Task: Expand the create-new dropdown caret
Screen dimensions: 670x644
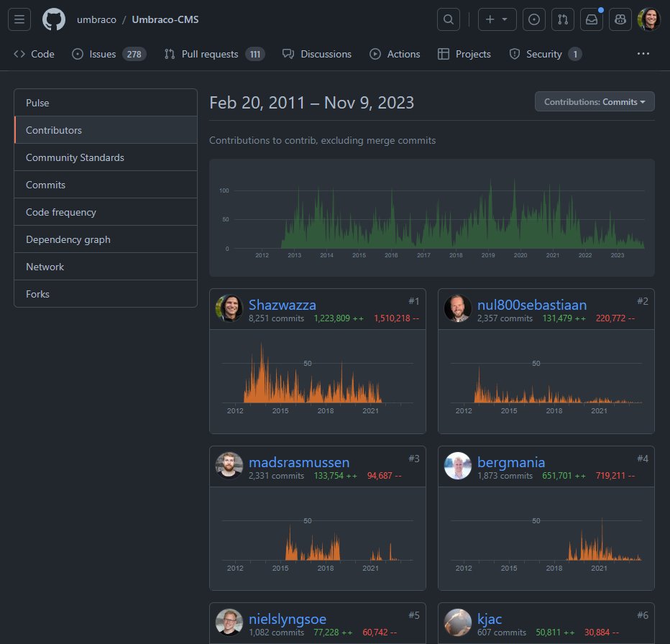Action: (x=505, y=19)
